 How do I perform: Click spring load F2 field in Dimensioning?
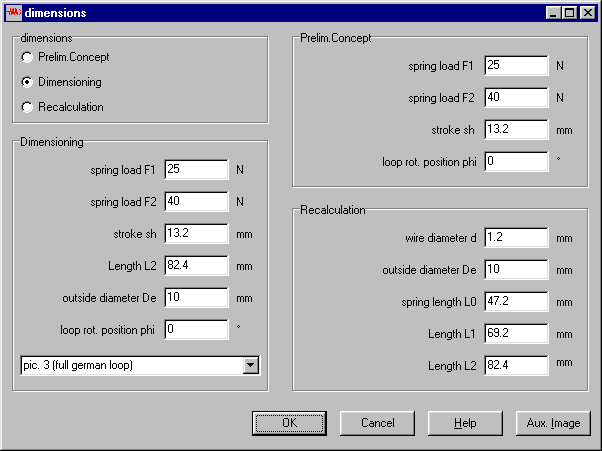click(x=197, y=202)
